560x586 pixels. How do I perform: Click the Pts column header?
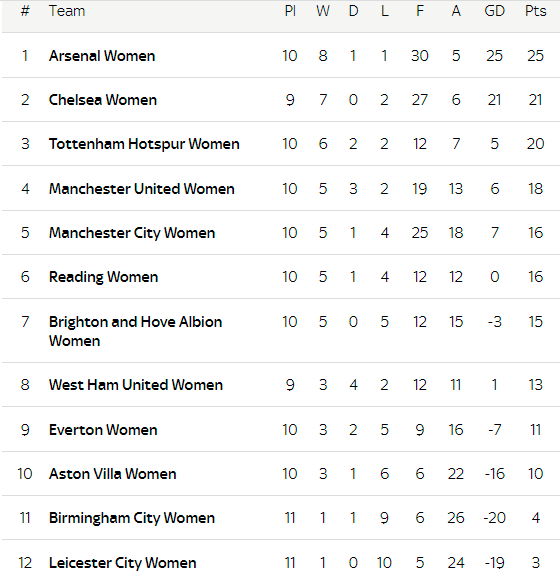click(x=535, y=11)
